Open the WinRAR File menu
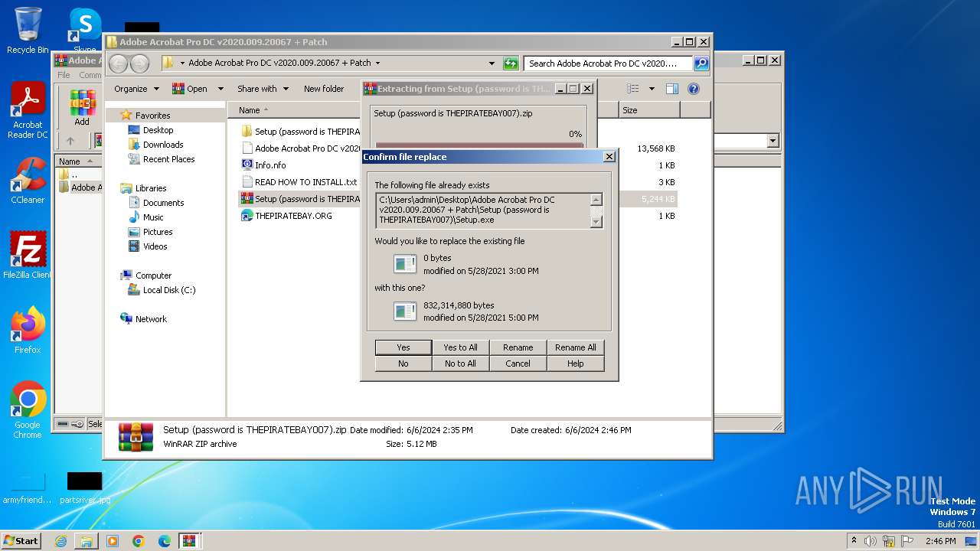980x551 pixels. (x=64, y=75)
